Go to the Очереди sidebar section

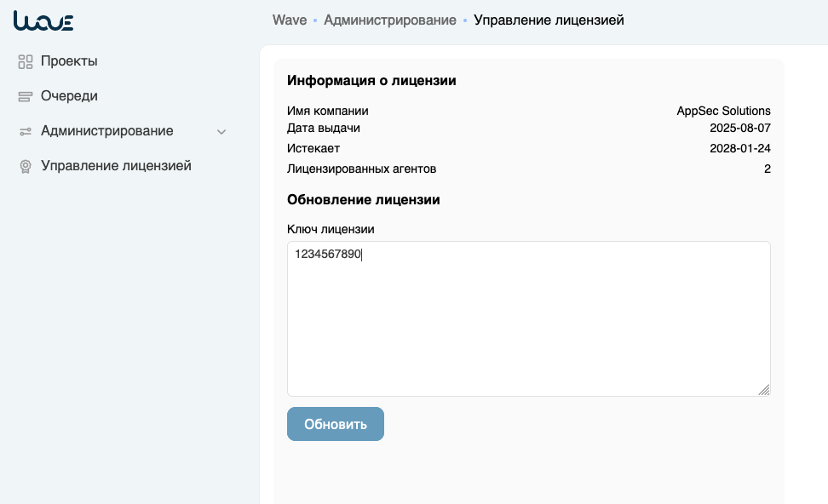pos(69,96)
